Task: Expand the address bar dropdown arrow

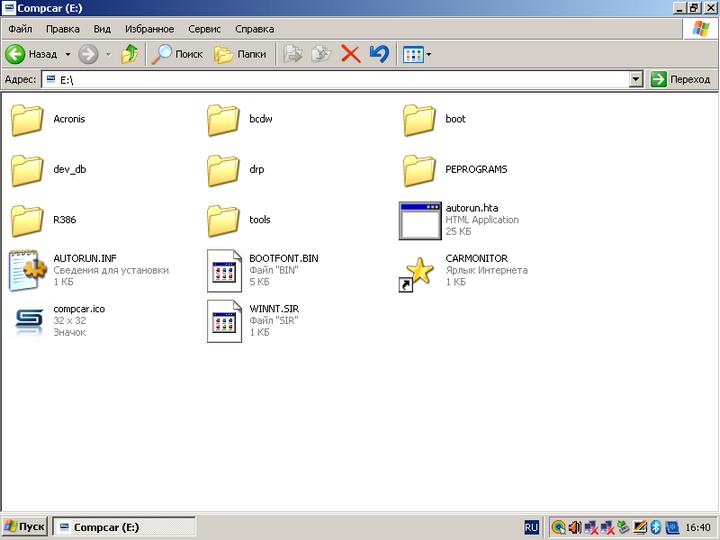Action: pyautogui.click(x=636, y=80)
